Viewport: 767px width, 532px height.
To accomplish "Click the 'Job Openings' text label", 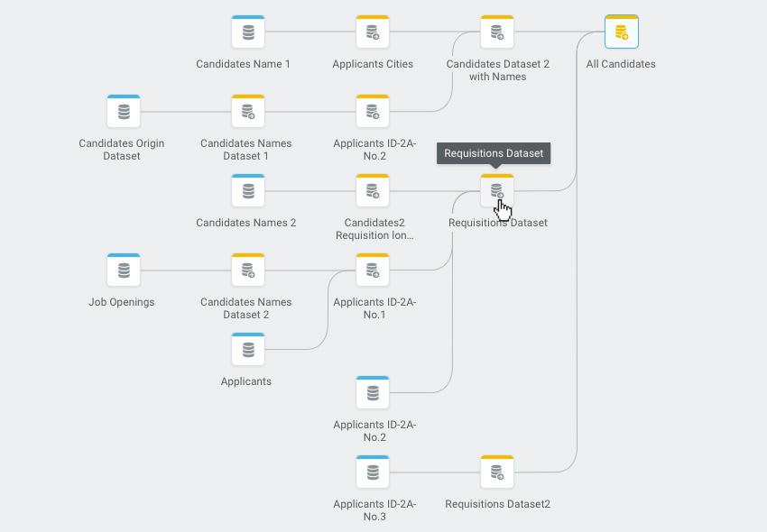I will [x=122, y=302].
